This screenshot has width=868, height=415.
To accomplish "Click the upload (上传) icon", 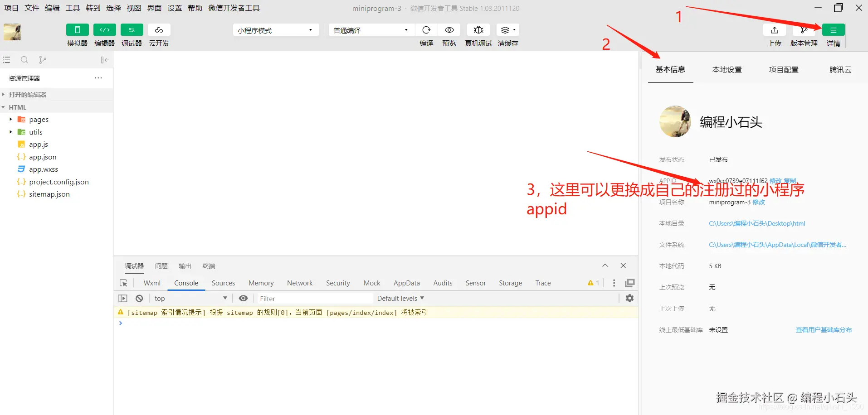I will (x=775, y=30).
